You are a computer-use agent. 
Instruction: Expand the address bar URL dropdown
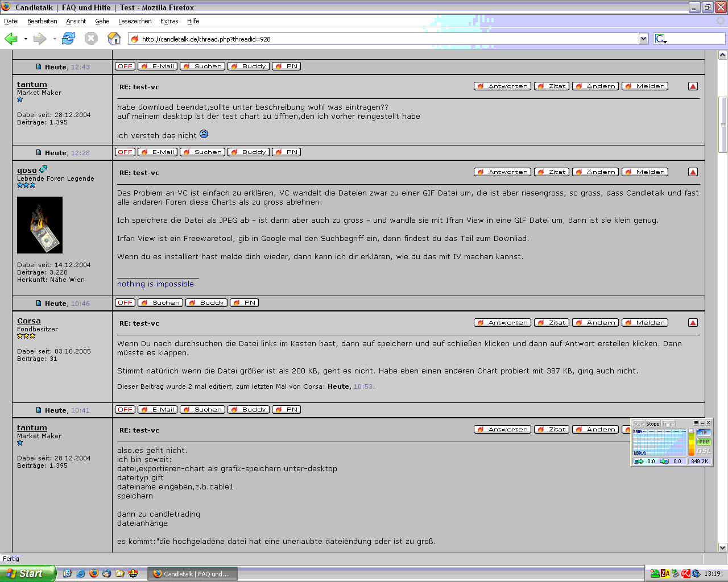click(643, 39)
